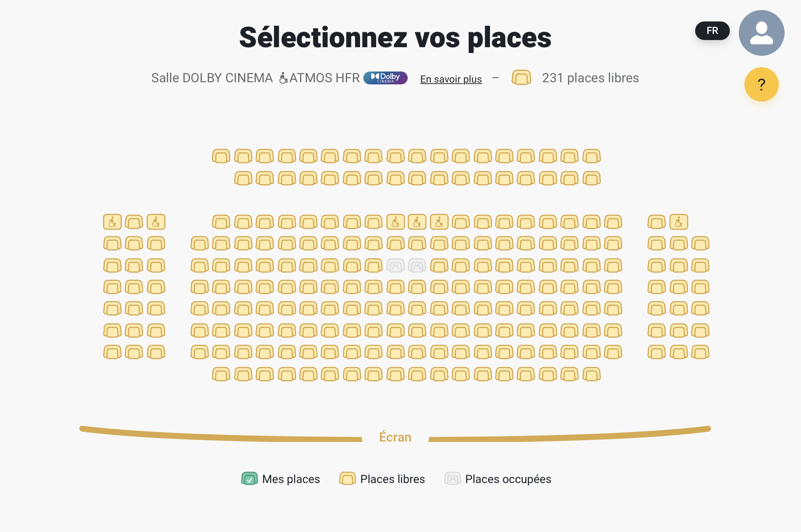Select the first seat in the top back row
The height and width of the screenshot is (532, 801).
221,156
